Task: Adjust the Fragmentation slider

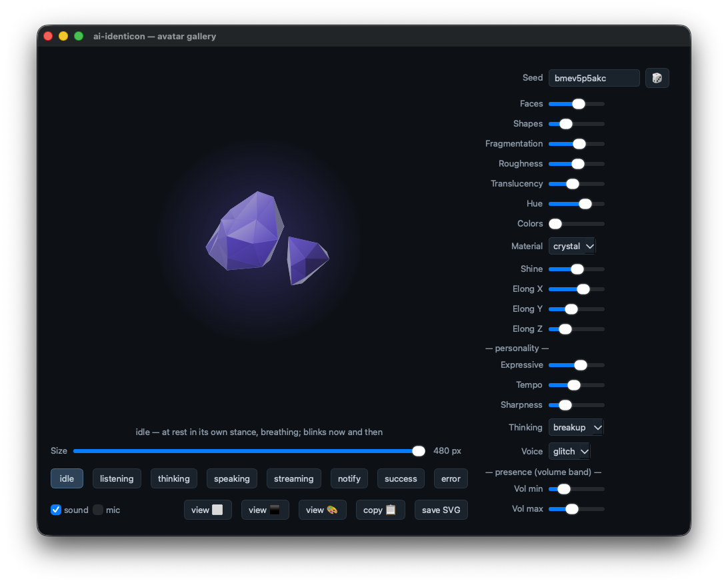Action: tap(576, 144)
